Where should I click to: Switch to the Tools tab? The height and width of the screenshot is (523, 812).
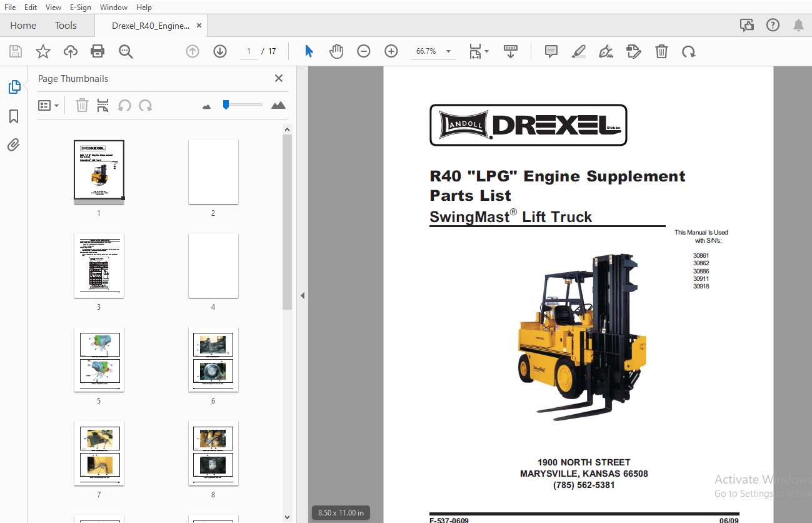(x=66, y=26)
